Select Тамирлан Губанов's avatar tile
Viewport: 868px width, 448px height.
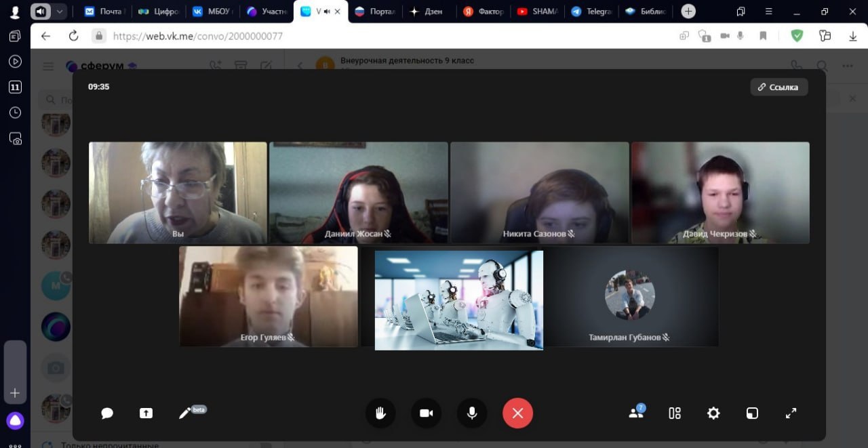click(x=630, y=296)
